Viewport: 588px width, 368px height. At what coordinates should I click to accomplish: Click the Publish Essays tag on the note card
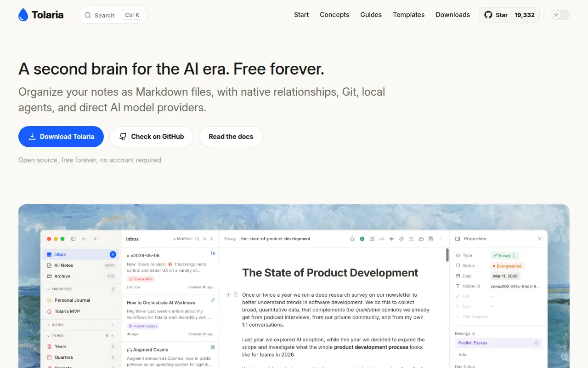143,326
